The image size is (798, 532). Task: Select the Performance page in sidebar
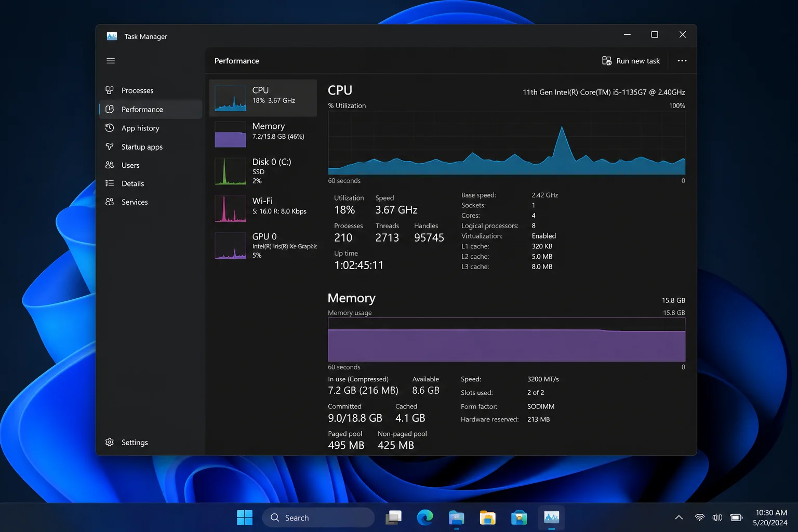tap(150, 109)
